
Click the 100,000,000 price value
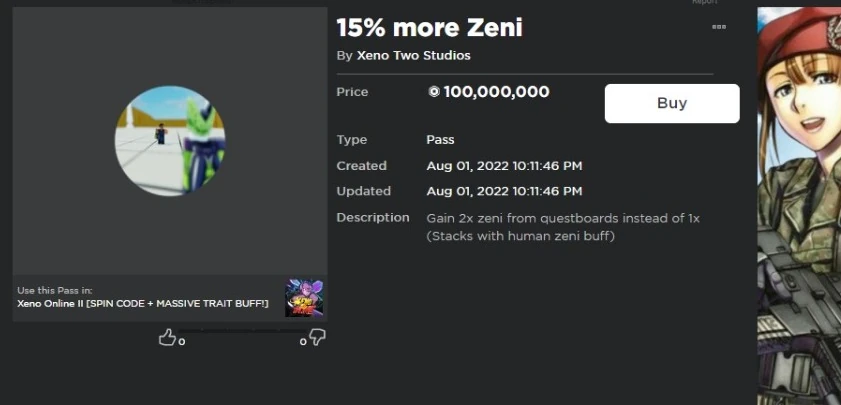pyautogui.click(x=496, y=92)
